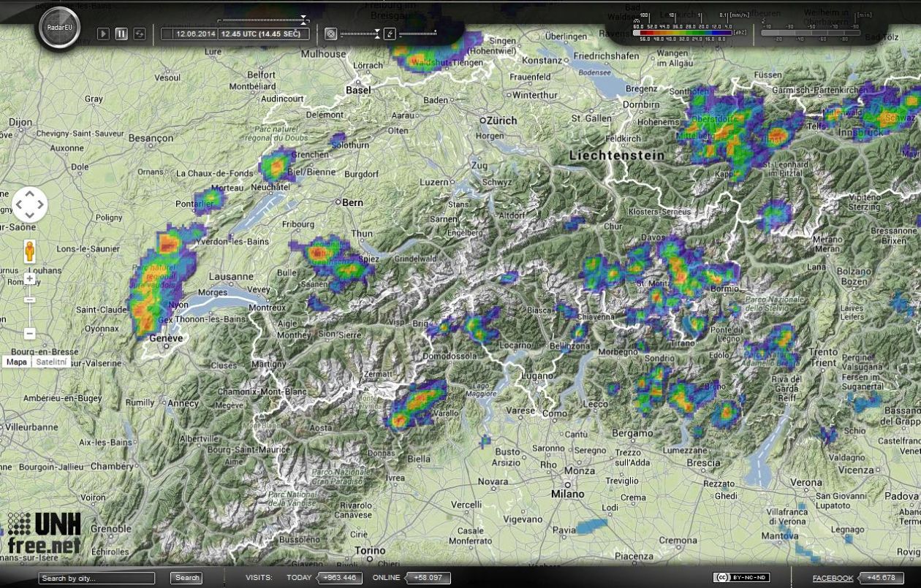Image resolution: width=921 pixels, height=588 pixels.
Task: Click the Brescia city label
Action: click(x=704, y=462)
